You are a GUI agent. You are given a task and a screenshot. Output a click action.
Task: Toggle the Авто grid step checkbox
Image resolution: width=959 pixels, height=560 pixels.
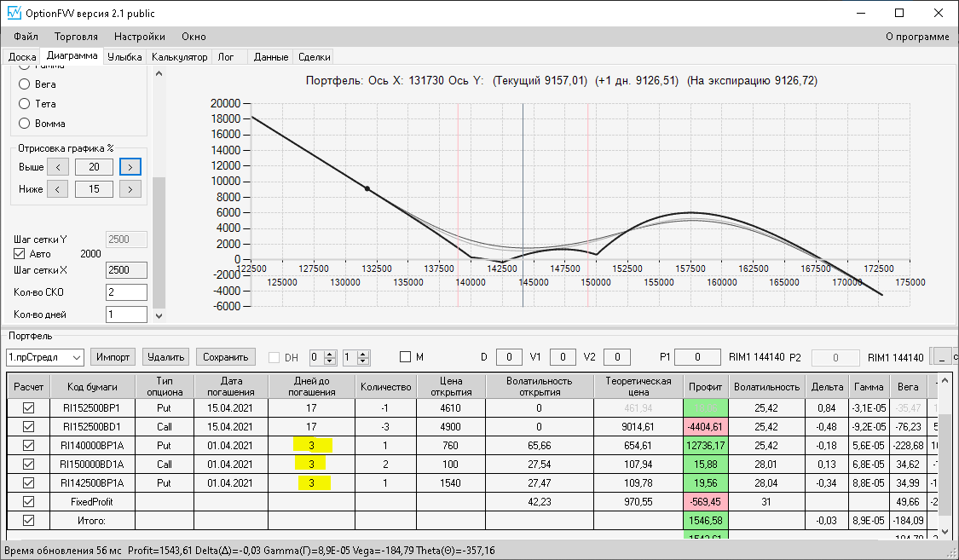point(19,254)
